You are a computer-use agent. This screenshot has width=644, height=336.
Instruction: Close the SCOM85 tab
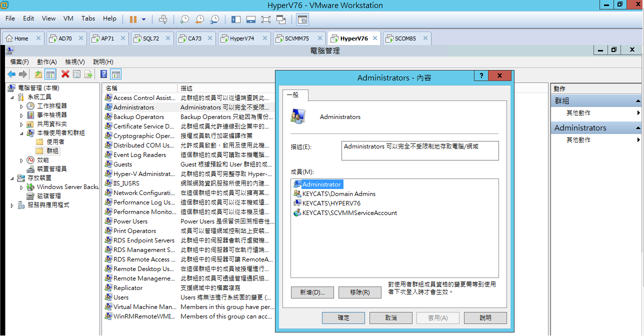pos(425,38)
